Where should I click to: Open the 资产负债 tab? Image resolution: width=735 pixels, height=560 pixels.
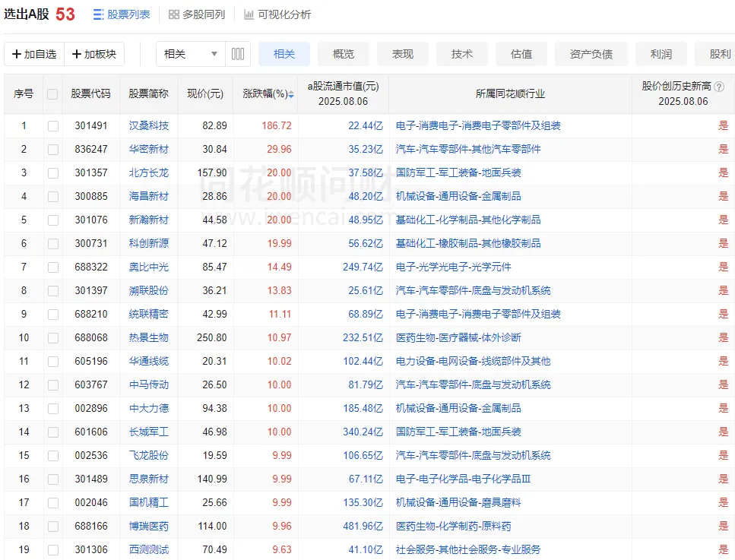click(591, 54)
